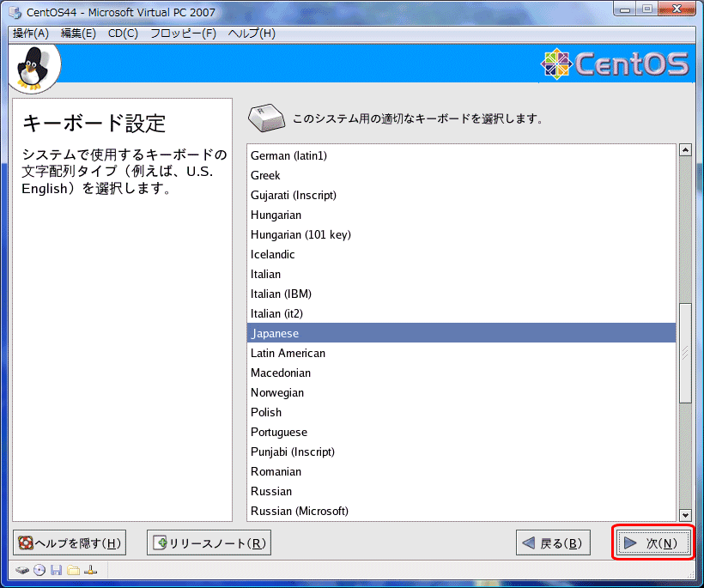Click the scrollbar up arrow
704x588 pixels.
[685, 150]
